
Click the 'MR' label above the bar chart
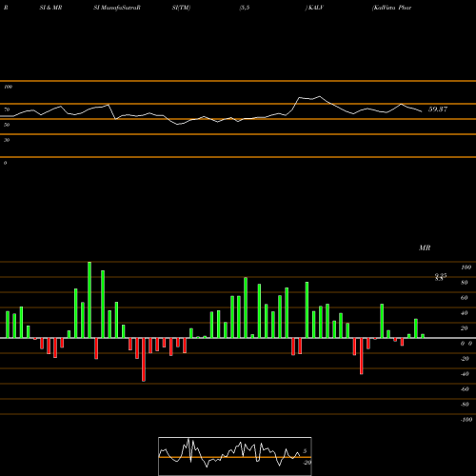425,248
